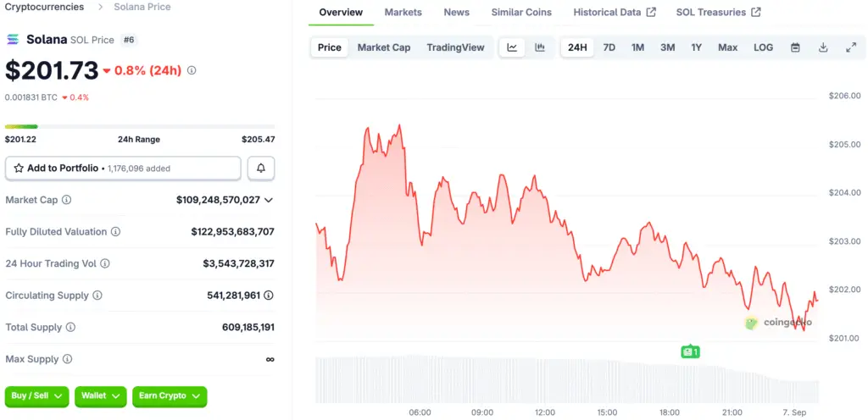Click Add to Portfolio button
The width and height of the screenshot is (868, 420).
click(123, 169)
